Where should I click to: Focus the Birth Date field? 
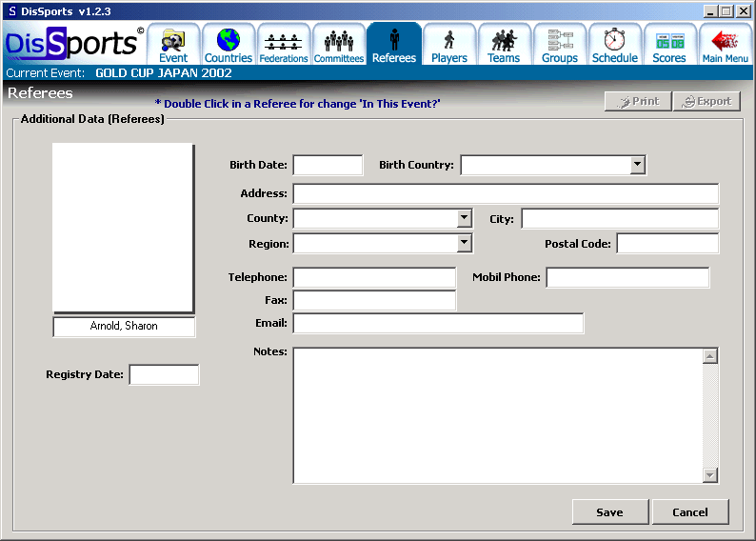click(328, 165)
